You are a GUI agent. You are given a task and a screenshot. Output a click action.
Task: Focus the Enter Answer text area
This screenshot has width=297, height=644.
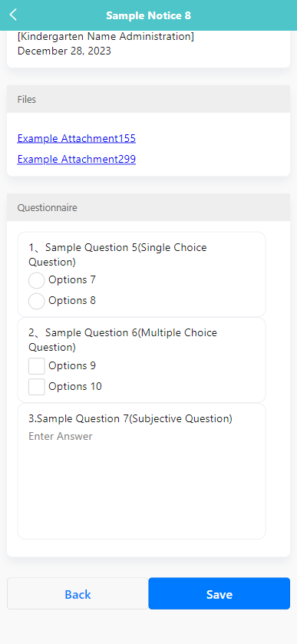click(x=141, y=479)
